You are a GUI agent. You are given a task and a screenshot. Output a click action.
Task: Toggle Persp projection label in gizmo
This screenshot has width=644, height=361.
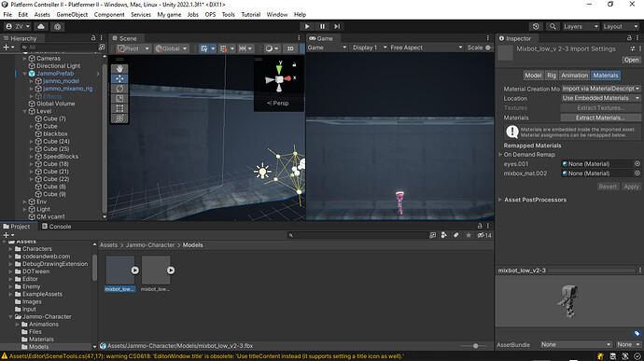tap(278, 104)
